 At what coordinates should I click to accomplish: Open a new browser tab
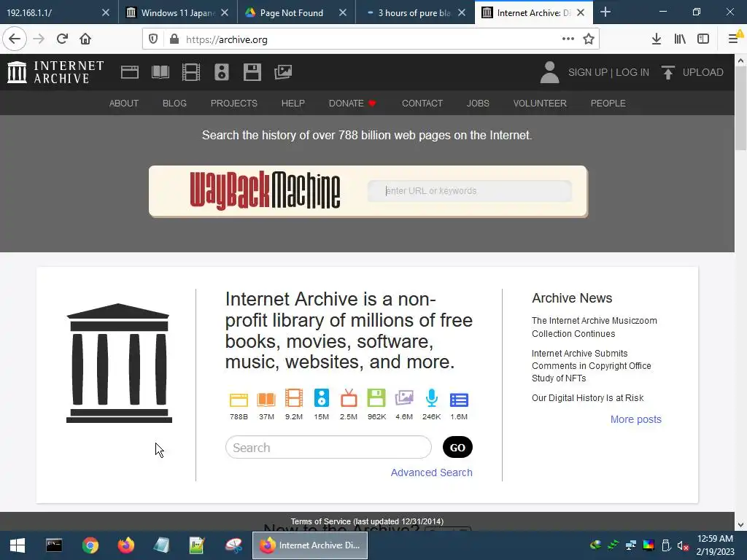[605, 12]
